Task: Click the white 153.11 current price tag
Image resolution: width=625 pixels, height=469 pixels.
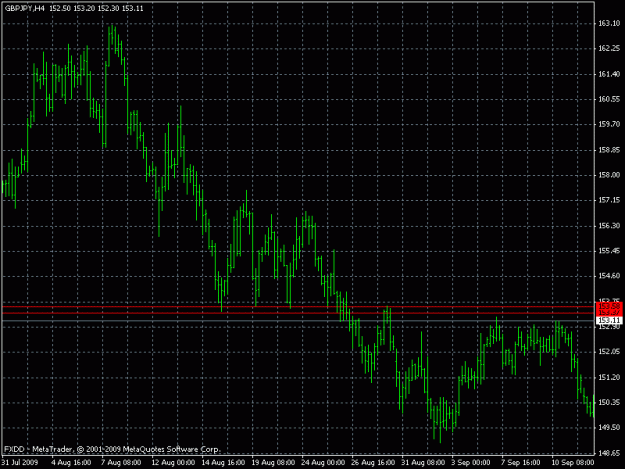Action: pos(609,320)
